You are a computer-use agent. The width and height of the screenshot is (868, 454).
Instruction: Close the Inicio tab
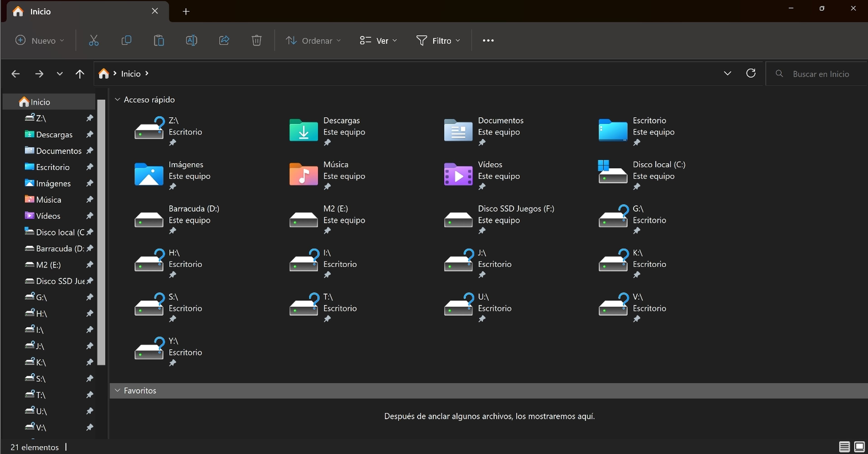click(155, 11)
